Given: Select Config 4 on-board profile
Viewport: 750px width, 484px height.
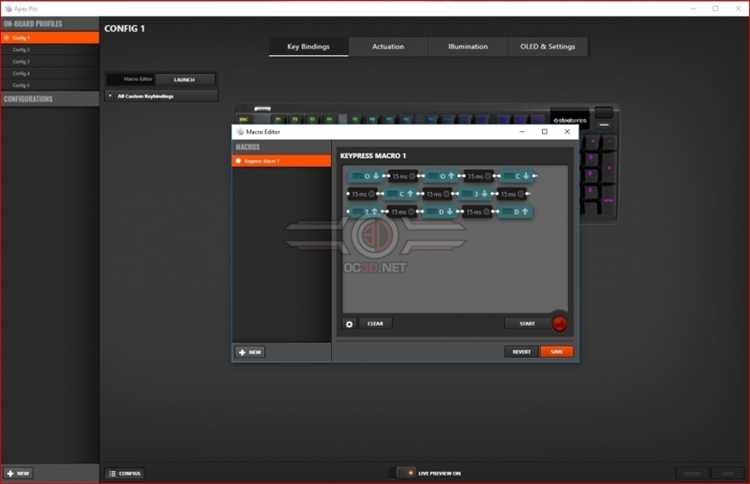Looking at the screenshot, I should 50,74.
